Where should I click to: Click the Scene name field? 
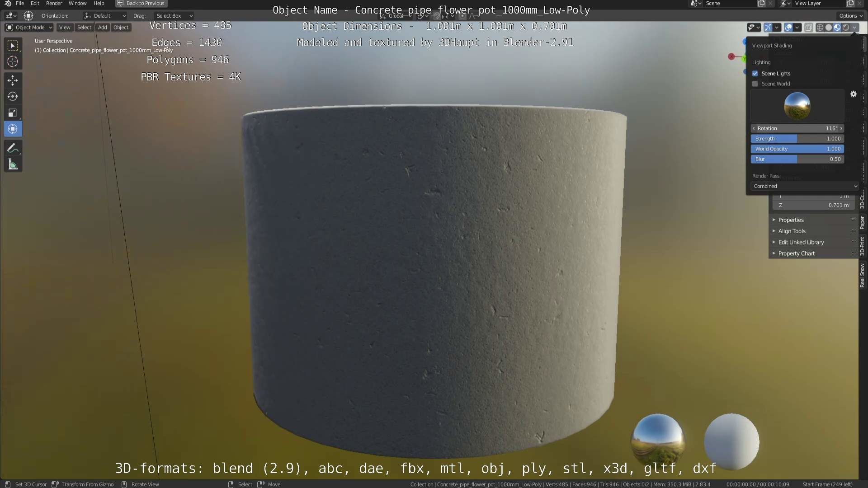730,3
